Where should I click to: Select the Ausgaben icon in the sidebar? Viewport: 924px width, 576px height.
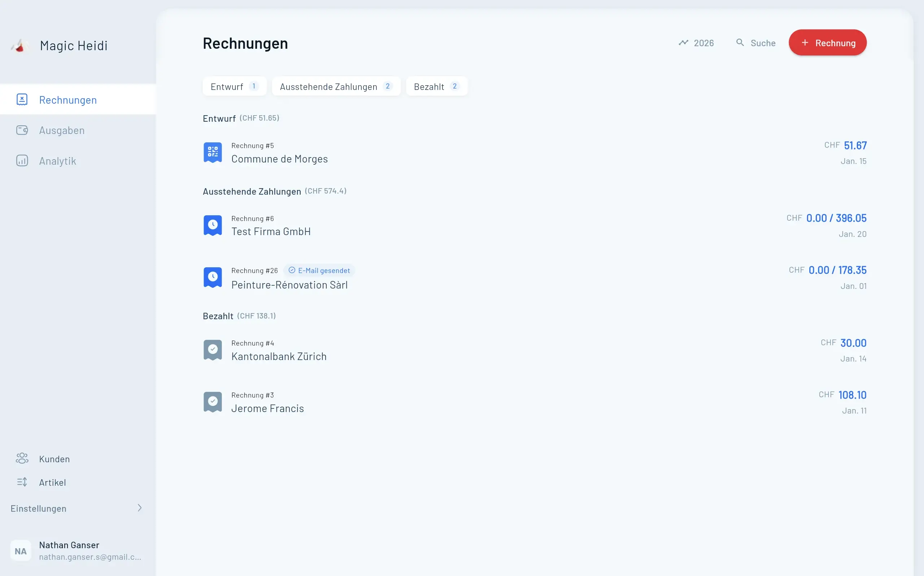(x=22, y=130)
